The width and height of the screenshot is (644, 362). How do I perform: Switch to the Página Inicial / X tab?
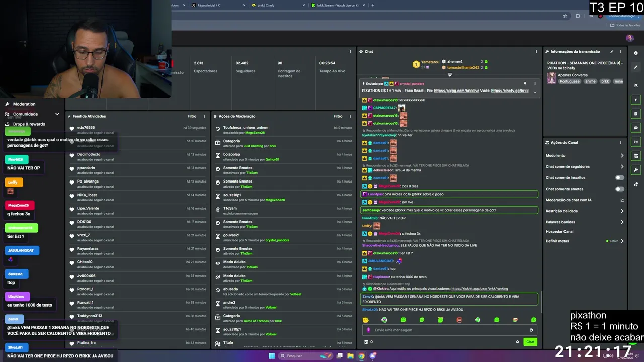click(x=219, y=5)
